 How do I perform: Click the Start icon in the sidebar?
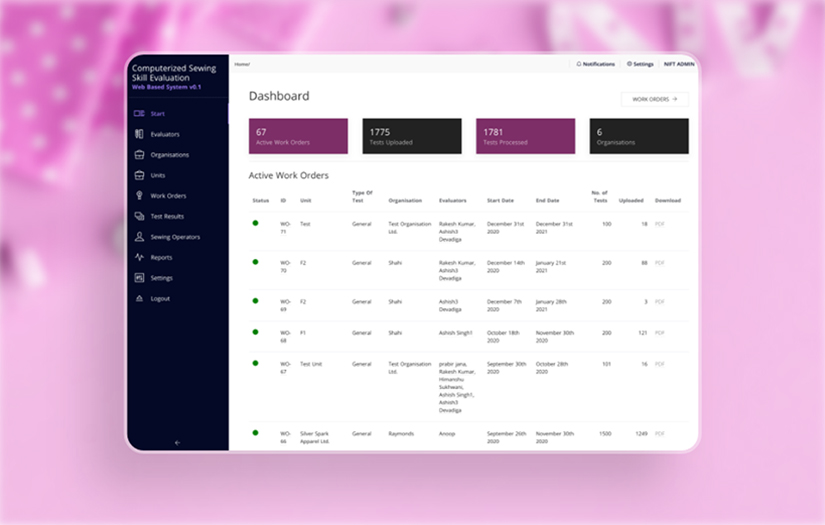click(x=139, y=114)
